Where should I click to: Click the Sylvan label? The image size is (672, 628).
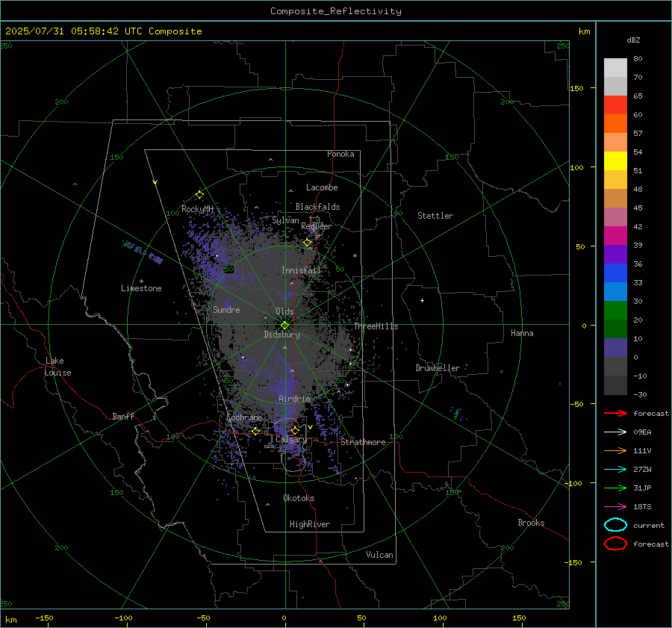tap(285, 220)
